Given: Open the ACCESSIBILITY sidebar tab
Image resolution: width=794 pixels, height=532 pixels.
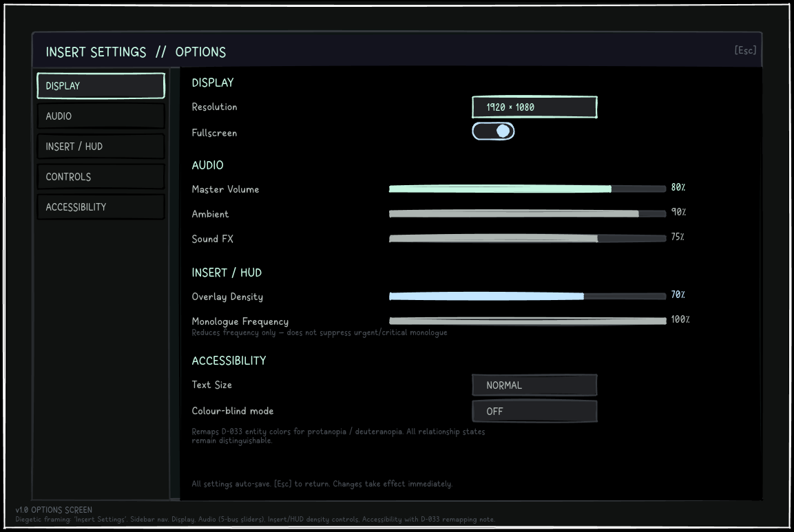Looking at the screenshot, I should (x=101, y=207).
